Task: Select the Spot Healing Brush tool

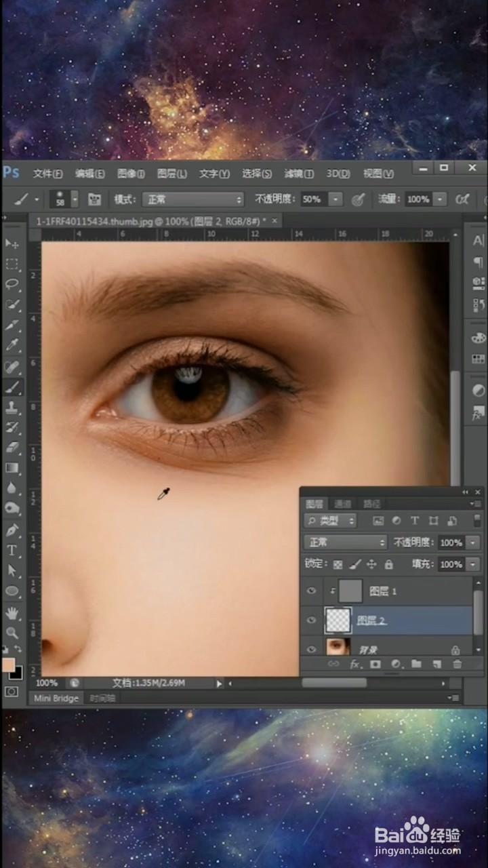Action: [12, 367]
